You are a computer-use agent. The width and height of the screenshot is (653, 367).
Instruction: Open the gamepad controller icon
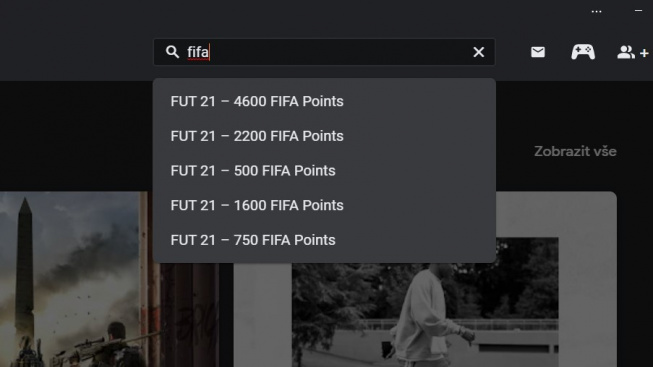pos(583,52)
